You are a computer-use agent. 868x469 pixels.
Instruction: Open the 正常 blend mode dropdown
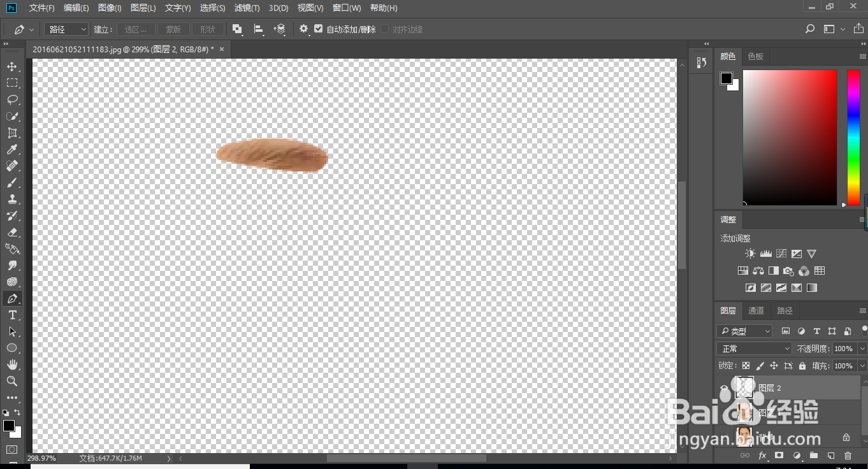pyautogui.click(x=755, y=349)
